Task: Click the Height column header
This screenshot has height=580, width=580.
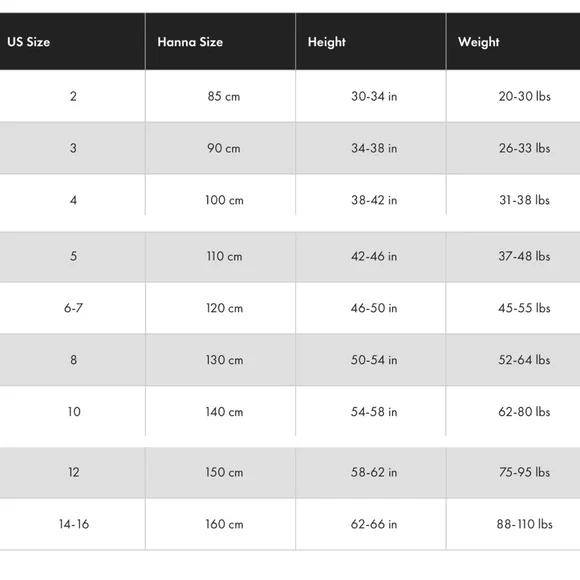Action: (x=371, y=41)
